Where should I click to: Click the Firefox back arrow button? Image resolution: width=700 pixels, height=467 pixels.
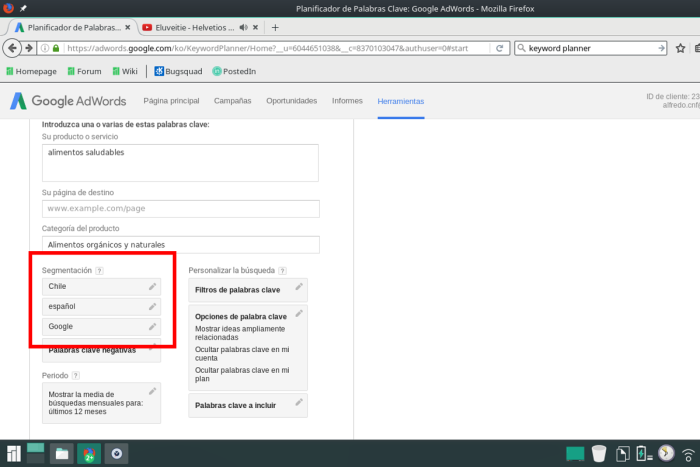[12, 48]
